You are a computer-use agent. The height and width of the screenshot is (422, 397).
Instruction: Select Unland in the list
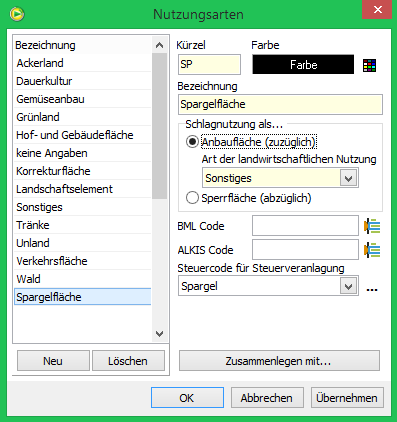pos(82,243)
